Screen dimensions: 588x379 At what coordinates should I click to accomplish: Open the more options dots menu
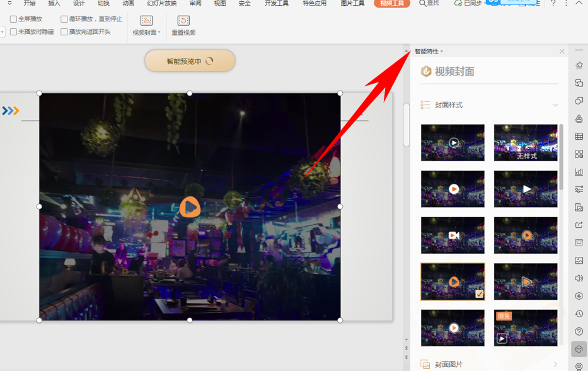click(x=566, y=3)
